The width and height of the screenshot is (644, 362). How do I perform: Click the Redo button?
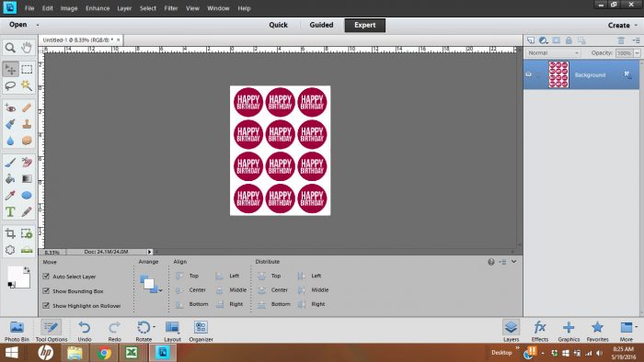(x=115, y=332)
